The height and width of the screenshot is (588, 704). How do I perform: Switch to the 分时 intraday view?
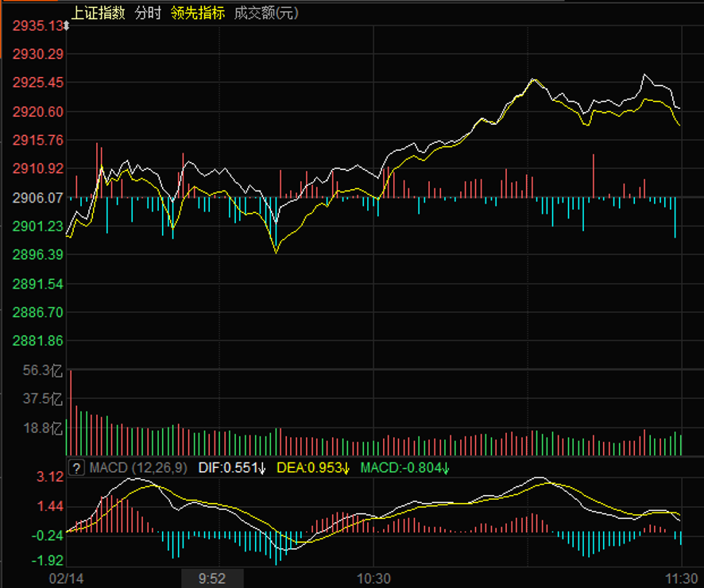(147, 13)
